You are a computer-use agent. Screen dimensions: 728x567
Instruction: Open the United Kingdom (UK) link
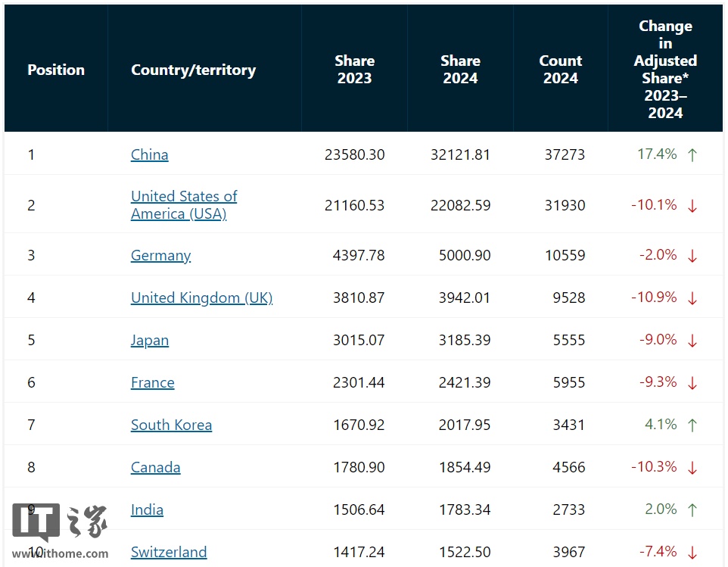(201, 298)
